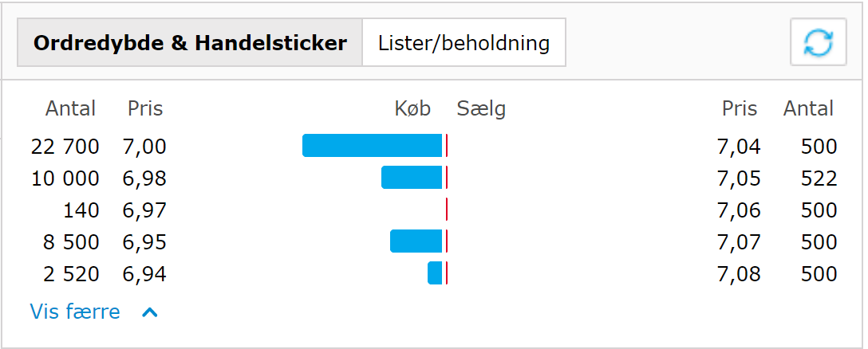The width and height of the screenshot is (868, 349).
Task: Select buy price 6,94
Action: [144, 274]
